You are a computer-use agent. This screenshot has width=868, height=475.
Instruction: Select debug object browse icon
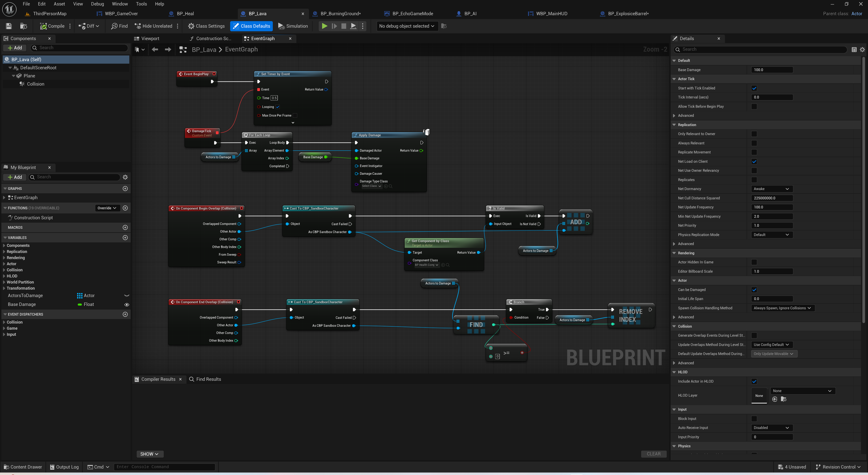click(x=444, y=26)
